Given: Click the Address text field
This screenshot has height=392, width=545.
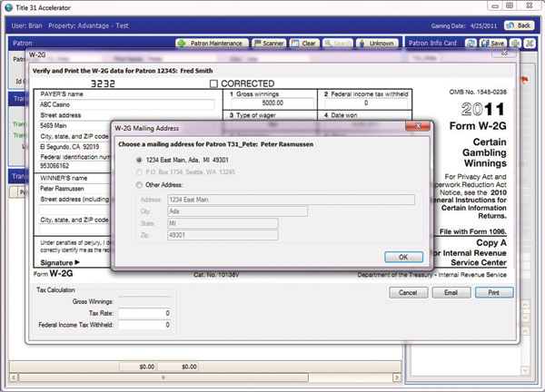Looking at the screenshot, I should [x=291, y=200].
